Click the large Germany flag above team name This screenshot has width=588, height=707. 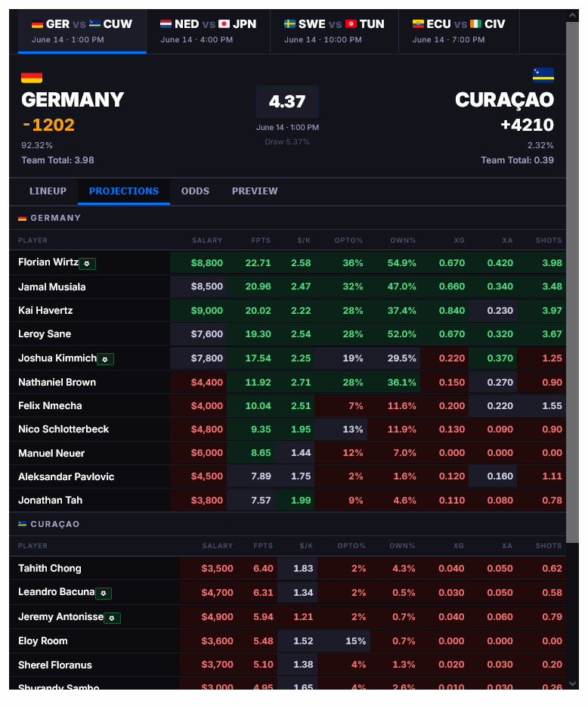[x=32, y=78]
